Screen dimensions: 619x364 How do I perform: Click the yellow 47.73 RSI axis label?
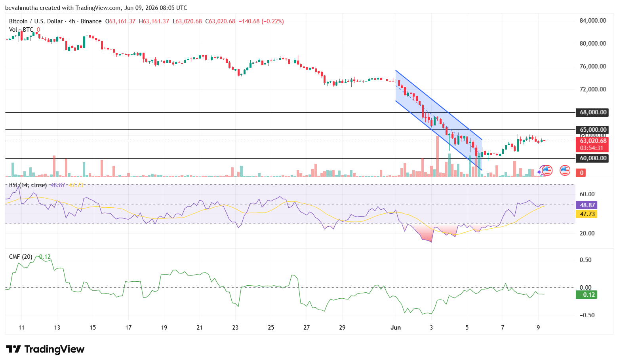[587, 214]
